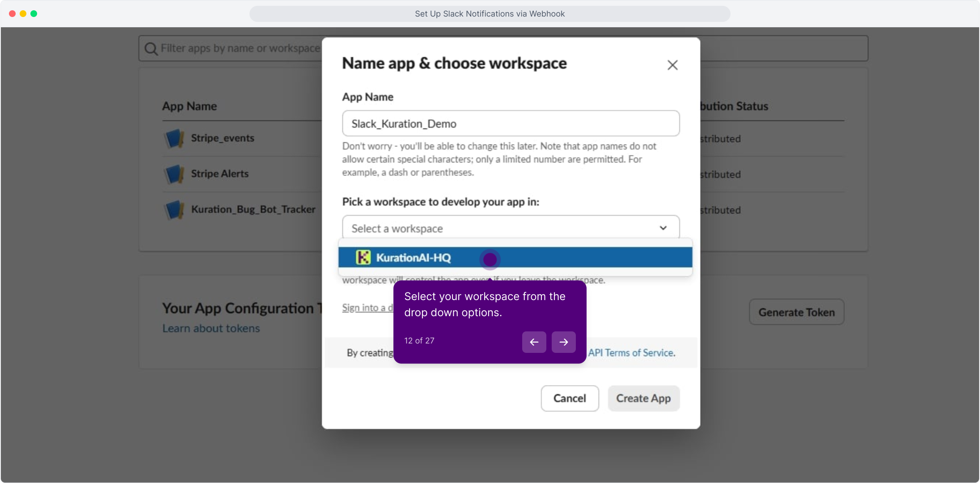Choose KurationAI-HQ from workspace dropdown
This screenshot has height=483, width=980.
tap(515, 258)
